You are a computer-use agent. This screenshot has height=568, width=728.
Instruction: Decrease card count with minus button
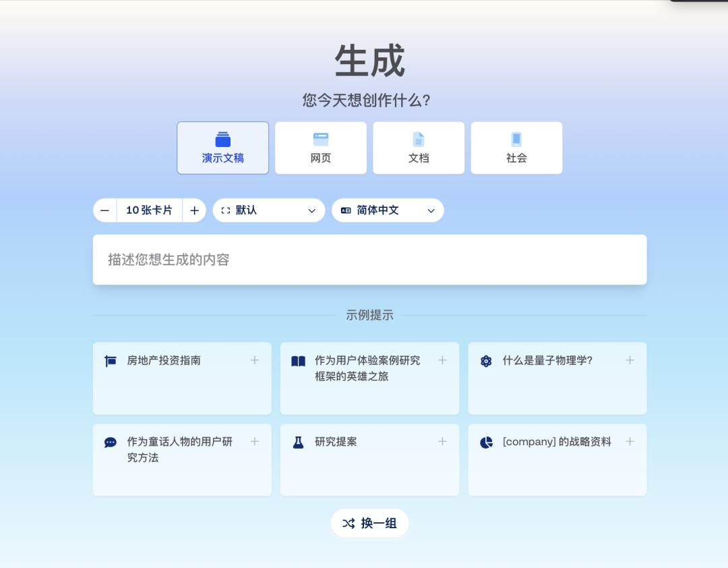tap(105, 210)
